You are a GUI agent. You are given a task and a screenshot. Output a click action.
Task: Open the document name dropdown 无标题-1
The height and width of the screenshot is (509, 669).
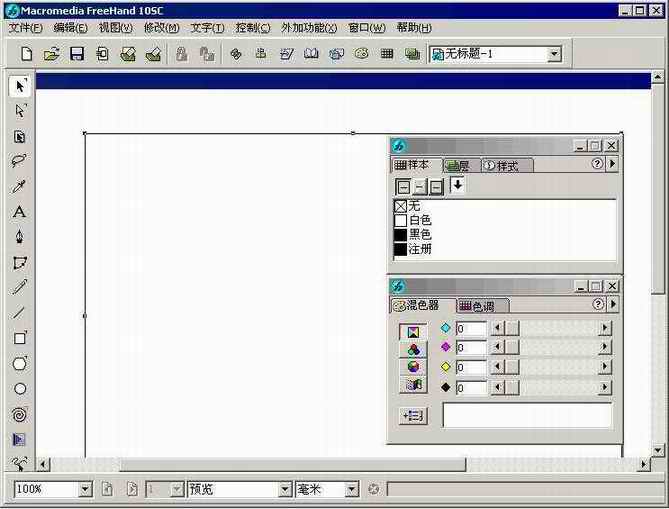tap(554, 54)
